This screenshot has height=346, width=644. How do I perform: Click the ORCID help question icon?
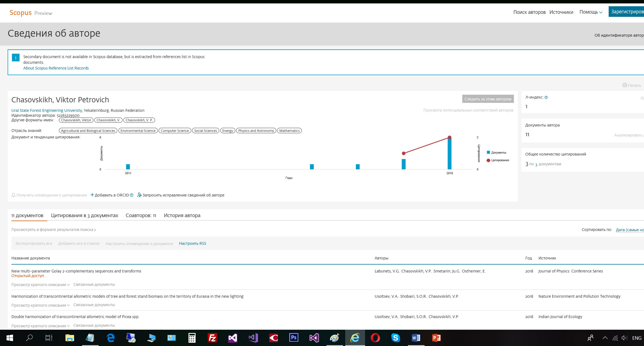131,195
